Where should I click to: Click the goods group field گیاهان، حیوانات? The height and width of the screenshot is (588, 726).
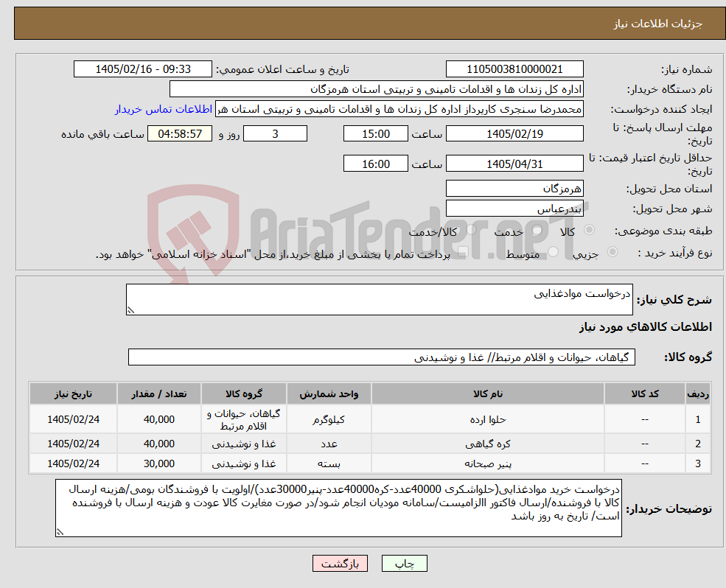[x=382, y=357]
